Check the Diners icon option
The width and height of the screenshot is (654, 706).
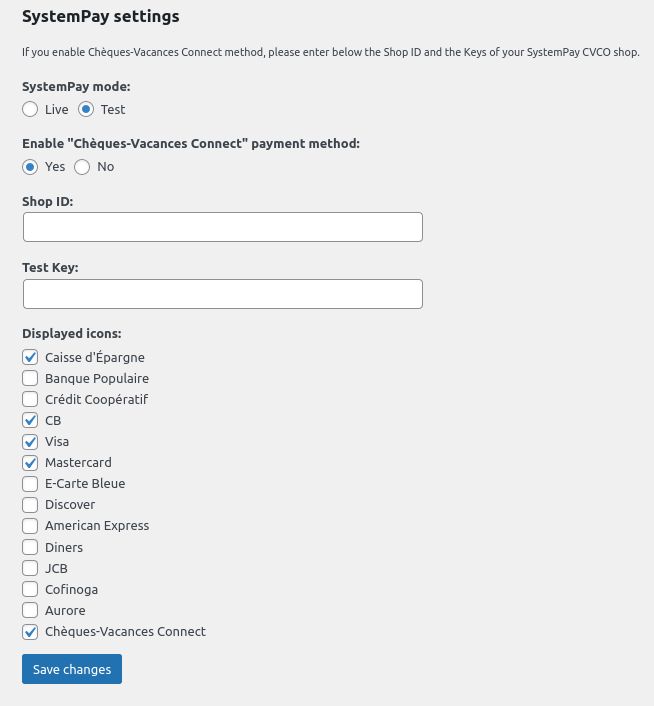[x=30, y=547]
